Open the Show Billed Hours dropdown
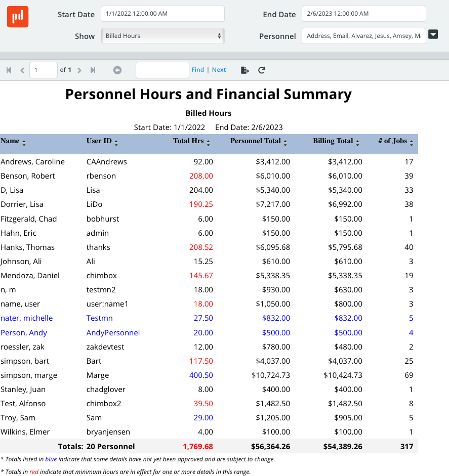The image size is (449, 476). click(x=162, y=36)
